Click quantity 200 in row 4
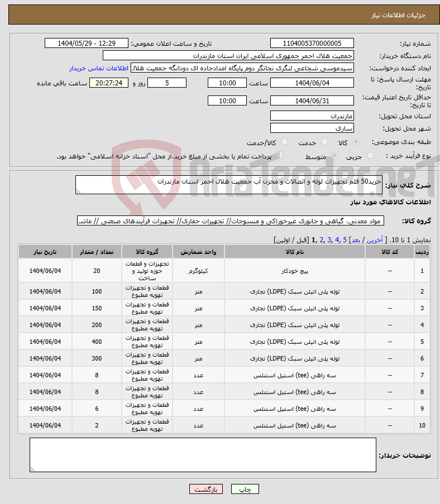 (x=97, y=325)
